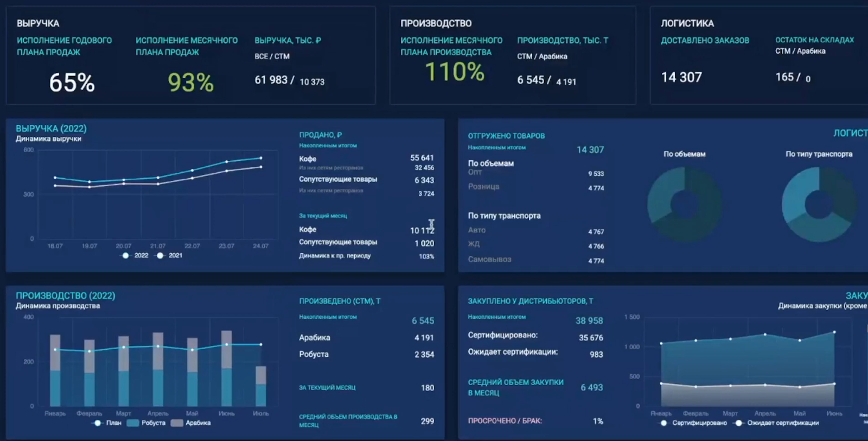Toggle the 2021 series legend marker
This screenshot has width=868, height=441.
[160, 255]
